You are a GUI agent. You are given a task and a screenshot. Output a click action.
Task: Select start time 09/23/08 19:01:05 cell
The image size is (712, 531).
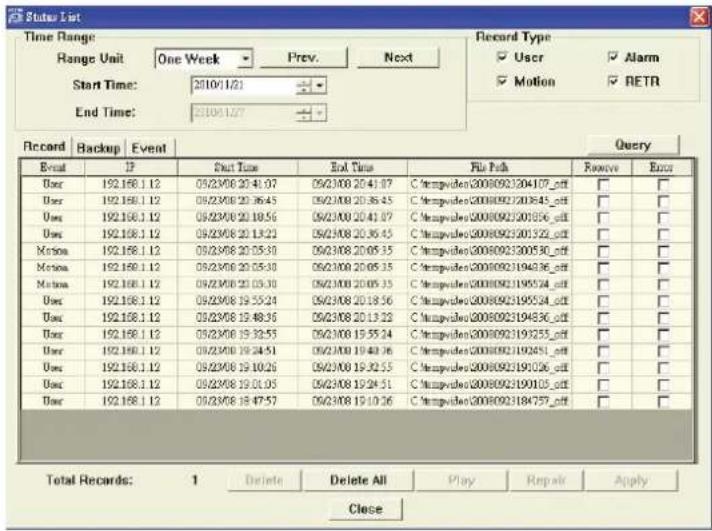(237, 384)
